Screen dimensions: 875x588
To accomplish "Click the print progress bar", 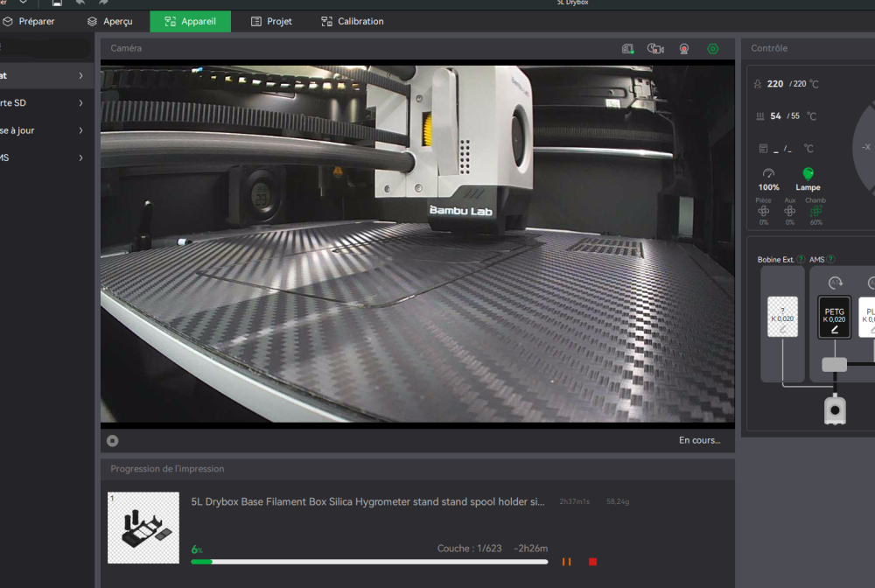I will pyautogui.click(x=369, y=562).
